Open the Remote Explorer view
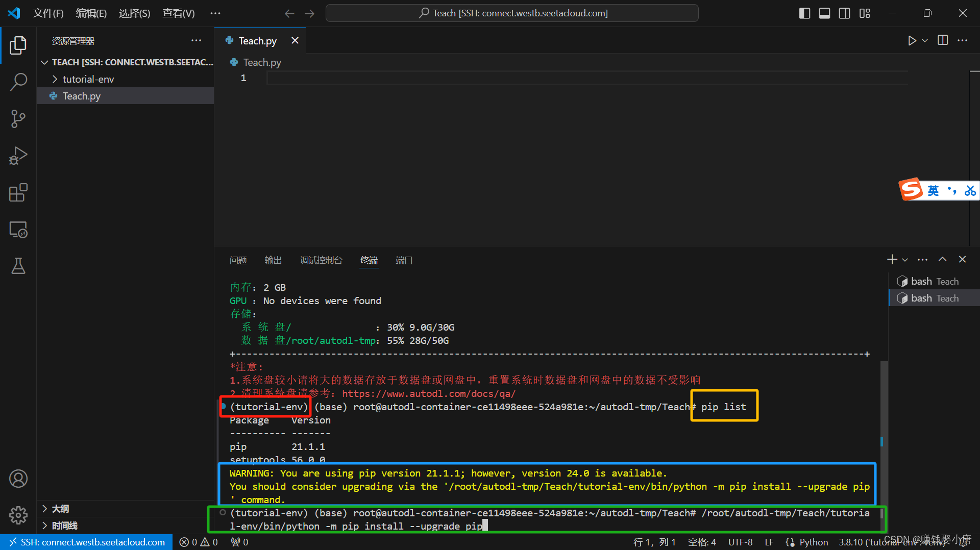This screenshot has height=550, width=980. 18,230
